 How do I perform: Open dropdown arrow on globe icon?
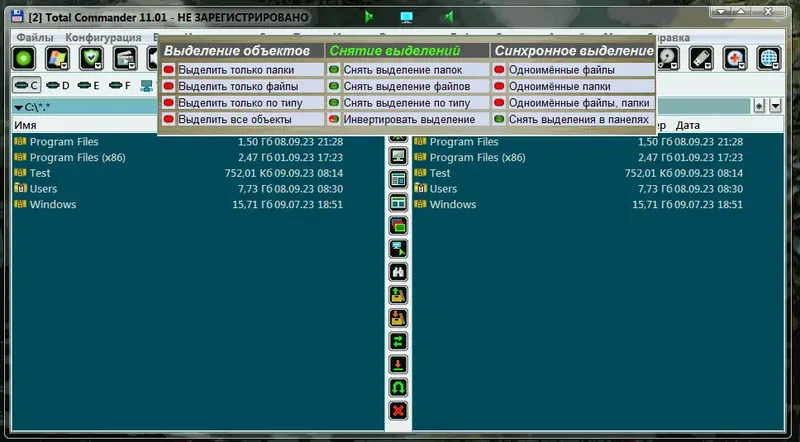click(776, 66)
